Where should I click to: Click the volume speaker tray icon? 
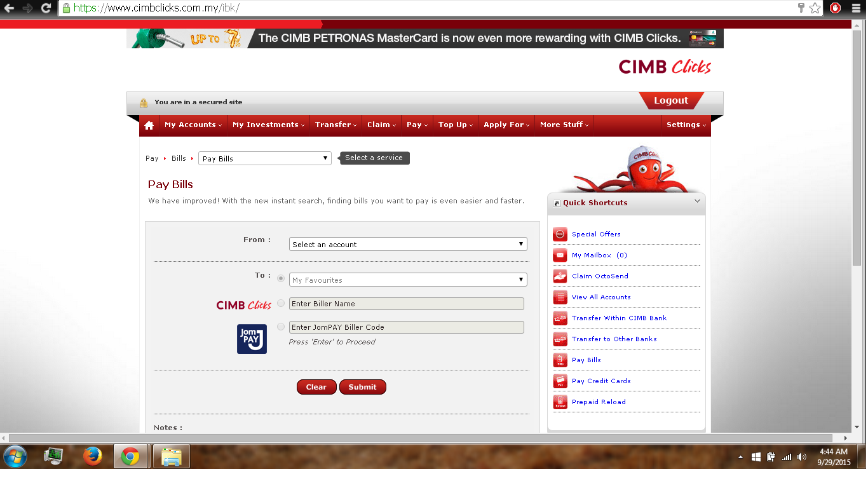click(802, 457)
